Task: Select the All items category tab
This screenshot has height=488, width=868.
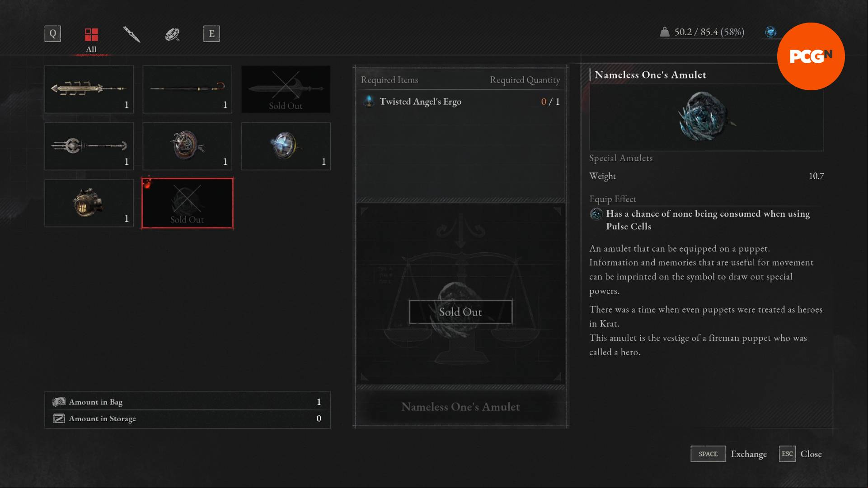Action: pyautogui.click(x=91, y=40)
